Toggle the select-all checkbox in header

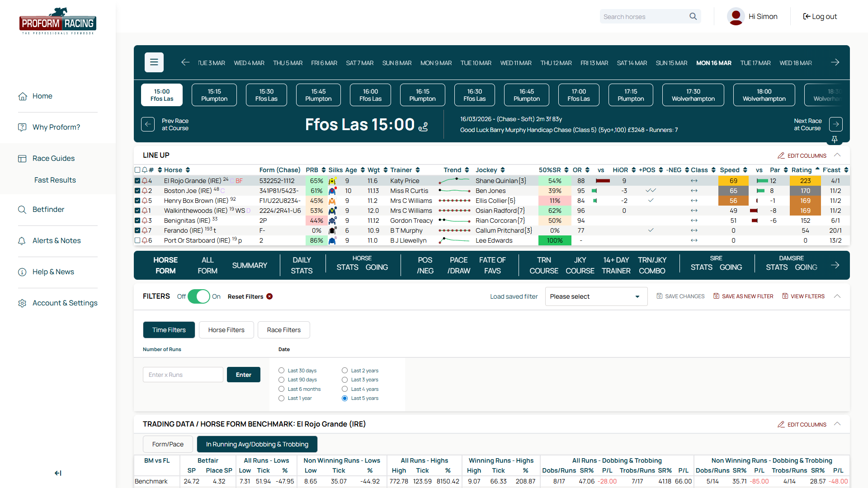(x=137, y=170)
